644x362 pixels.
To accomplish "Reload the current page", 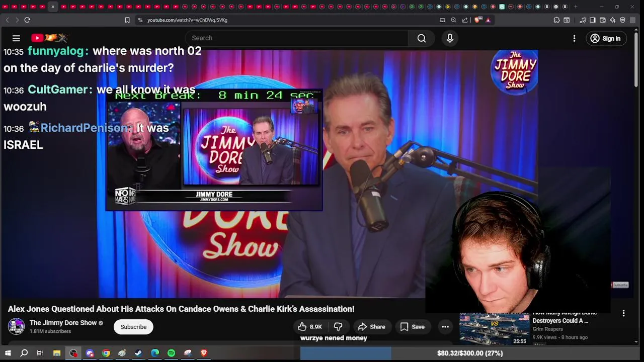I will click(x=27, y=20).
